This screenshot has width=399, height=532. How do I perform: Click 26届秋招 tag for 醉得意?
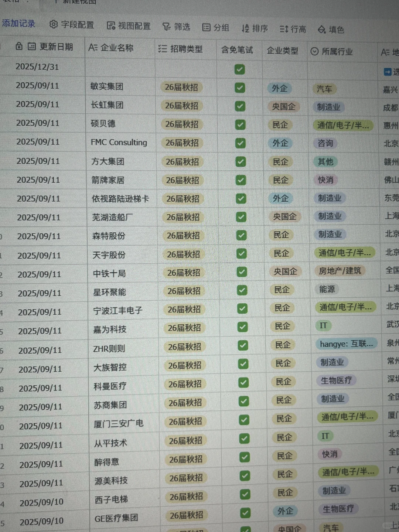tap(186, 459)
